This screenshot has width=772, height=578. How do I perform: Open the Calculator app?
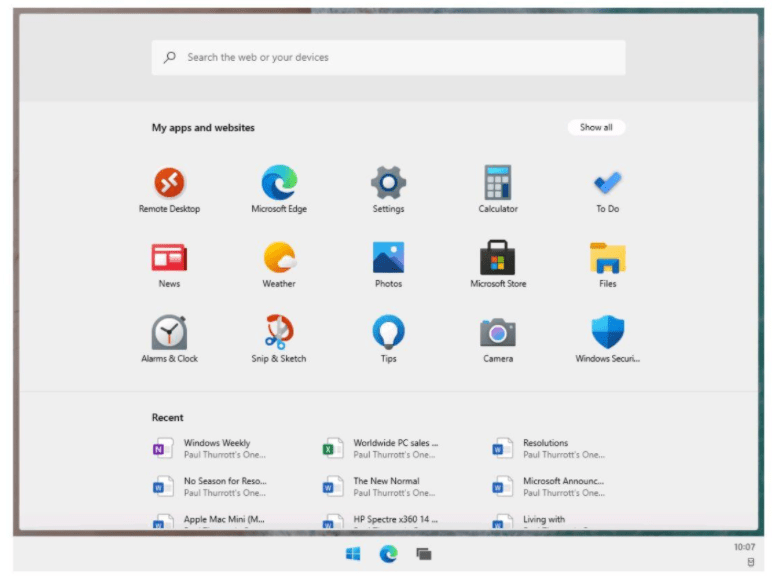pyautogui.click(x=497, y=184)
